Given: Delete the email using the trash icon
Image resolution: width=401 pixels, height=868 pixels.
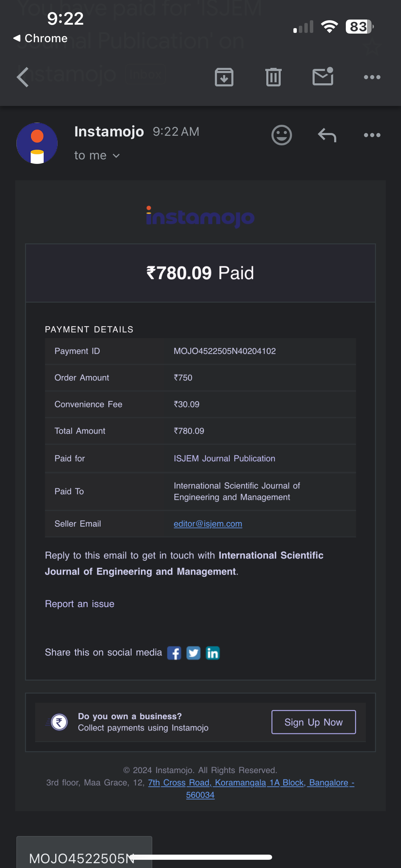Looking at the screenshot, I should 274,77.
